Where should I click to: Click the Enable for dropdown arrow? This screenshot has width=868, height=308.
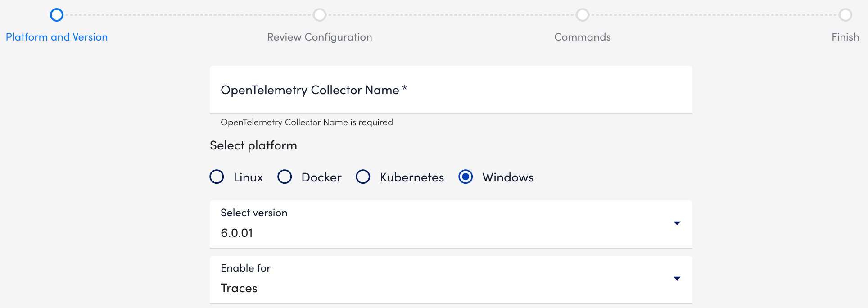coord(677,279)
